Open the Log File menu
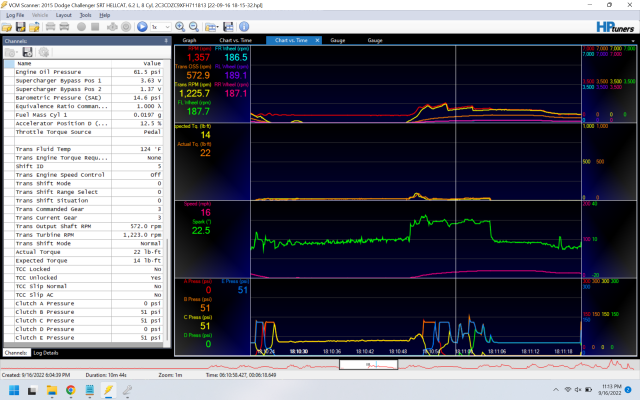640x400 pixels. click(15, 15)
